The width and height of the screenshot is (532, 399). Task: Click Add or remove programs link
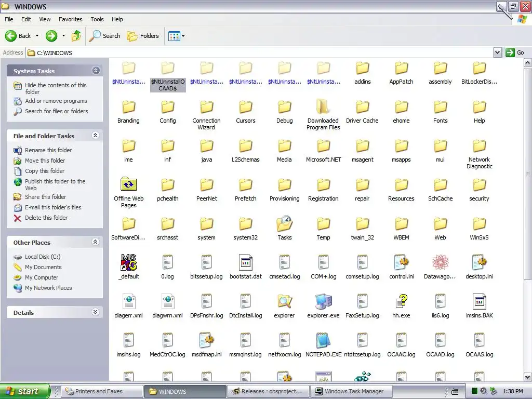(x=56, y=101)
